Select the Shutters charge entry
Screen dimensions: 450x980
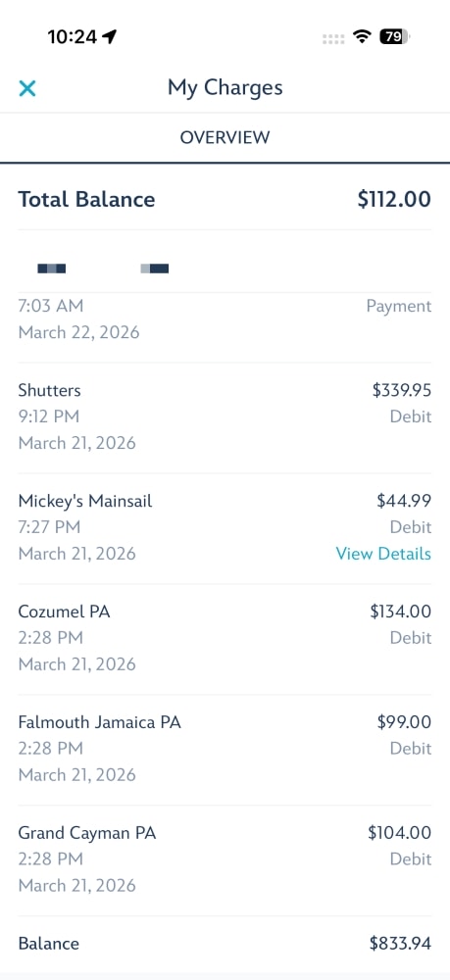[225, 416]
